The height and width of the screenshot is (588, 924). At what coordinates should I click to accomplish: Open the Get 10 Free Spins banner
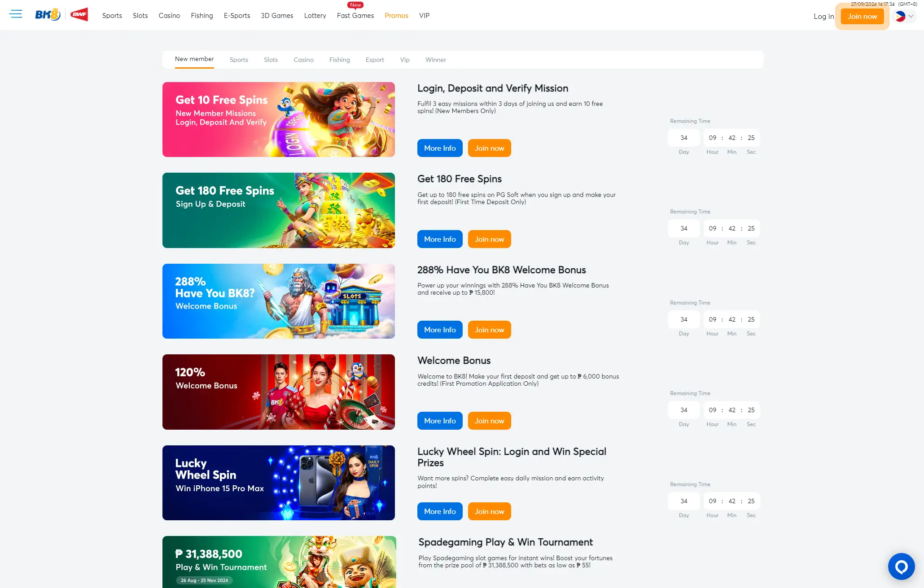click(278, 119)
